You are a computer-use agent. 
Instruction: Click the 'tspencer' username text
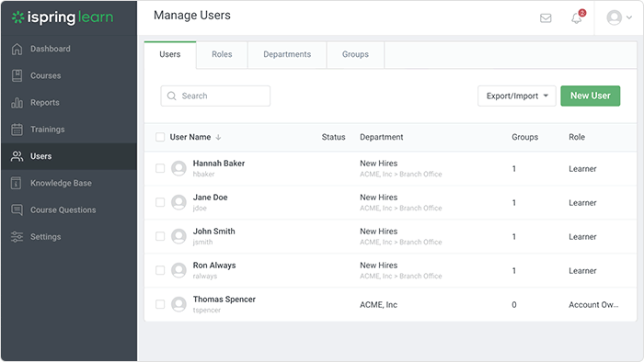[x=207, y=311]
